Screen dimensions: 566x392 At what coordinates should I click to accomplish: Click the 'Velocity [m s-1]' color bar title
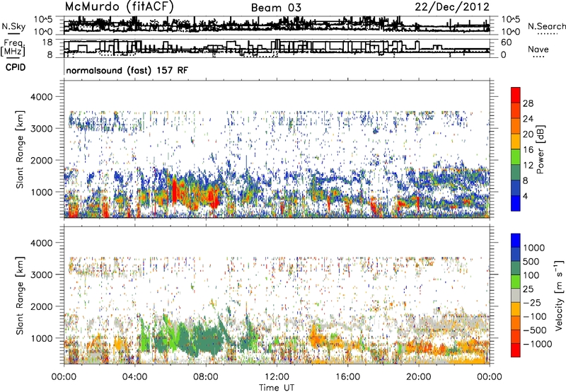pyautogui.click(x=559, y=295)
